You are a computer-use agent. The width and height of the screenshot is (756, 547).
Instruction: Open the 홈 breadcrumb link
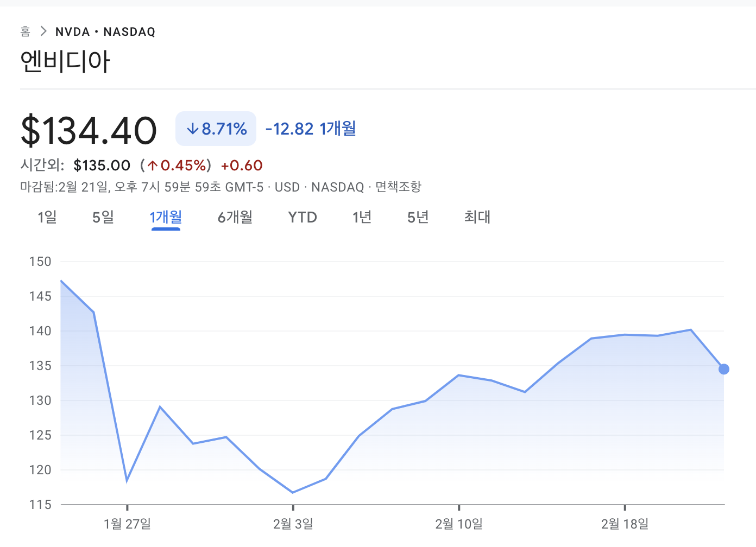25,31
